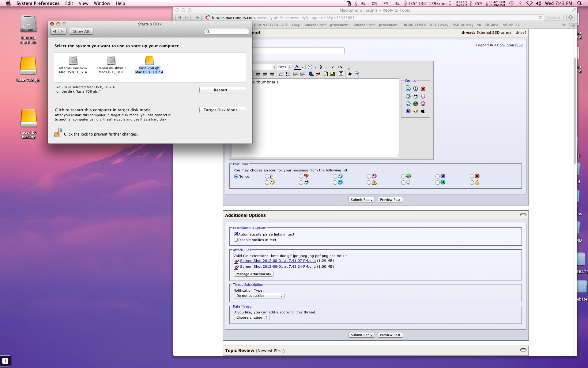Enable Disable smilies in text checkbox
Screen dimensions: 588x368
tap(236, 240)
